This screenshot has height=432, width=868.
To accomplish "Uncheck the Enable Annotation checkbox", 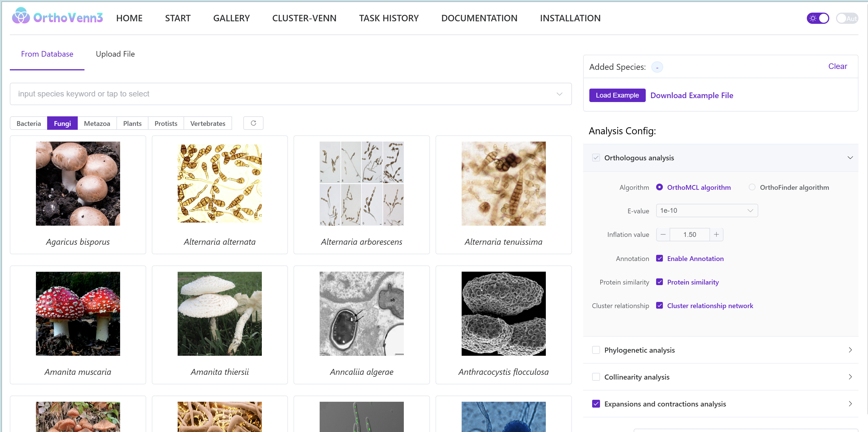I will tap(659, 258).
